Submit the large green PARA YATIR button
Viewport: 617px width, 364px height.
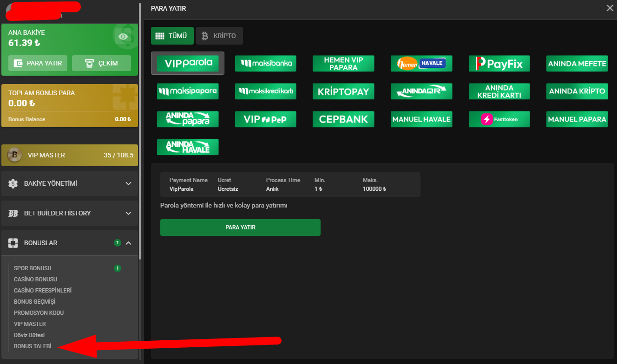[240, 227]
